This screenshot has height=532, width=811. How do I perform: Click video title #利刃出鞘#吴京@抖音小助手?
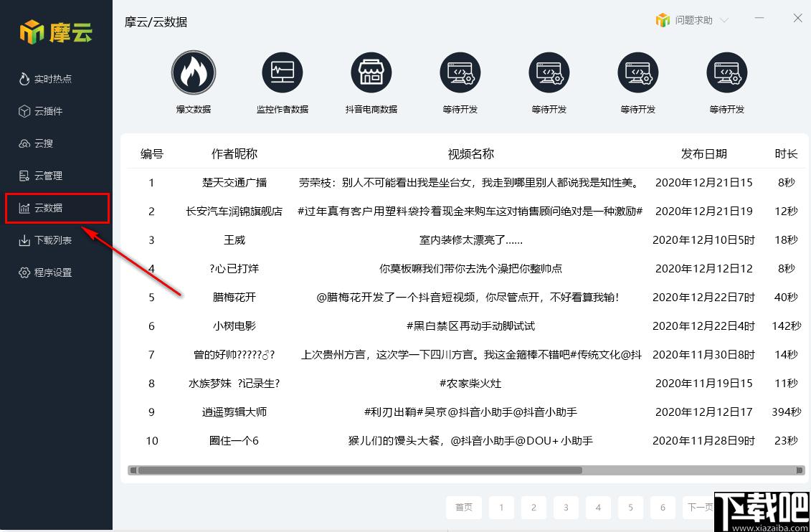470,412
